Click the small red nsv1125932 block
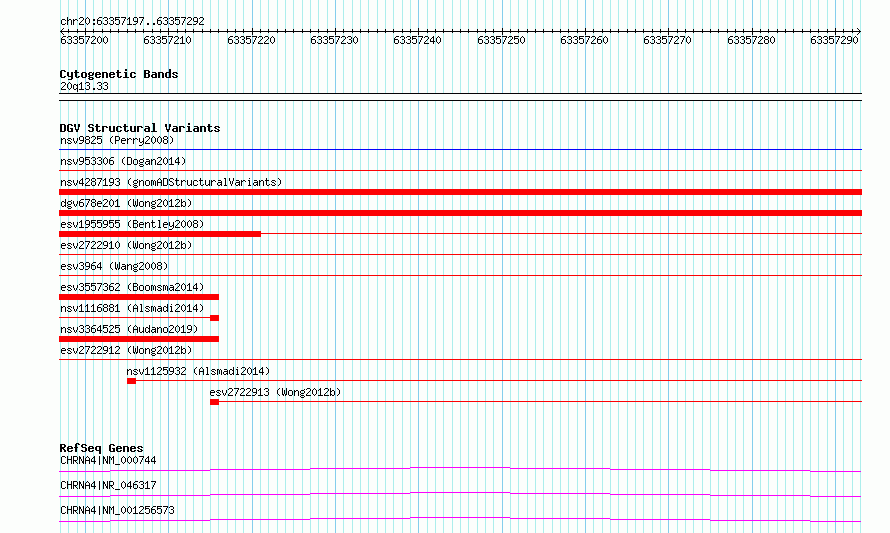 tap(131, 381)
